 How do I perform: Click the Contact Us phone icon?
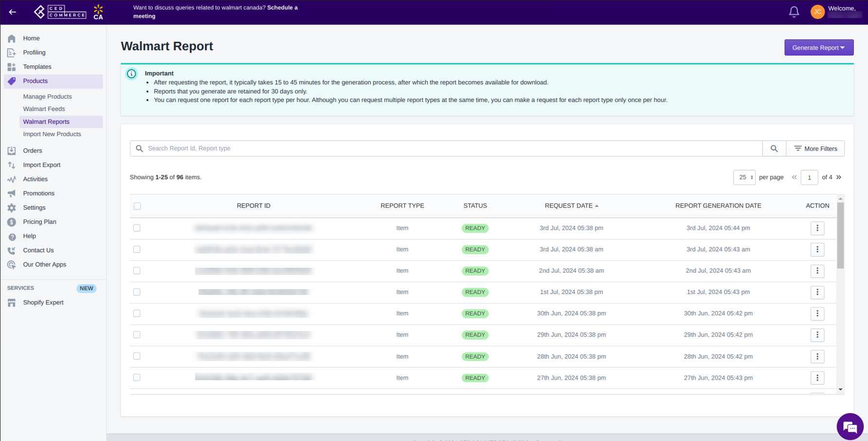[x=12, y=251]
